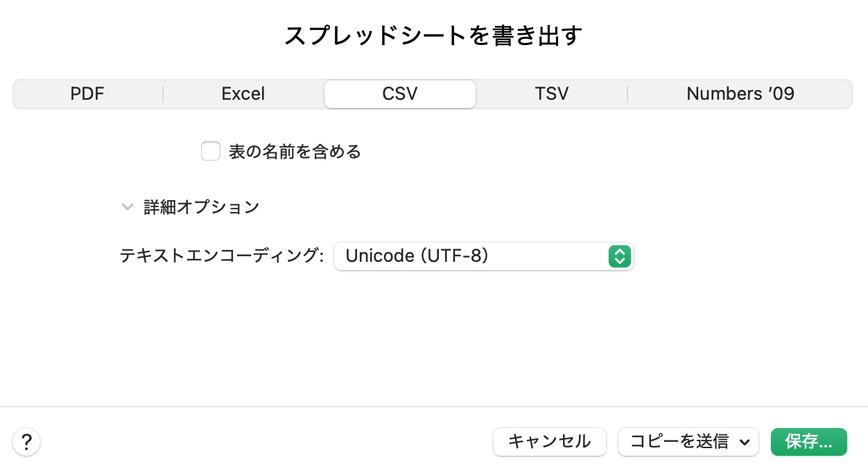Click the スプレッドシートを書き出す dialog title
The image size is (868, 471).
(x=433, y=36)
